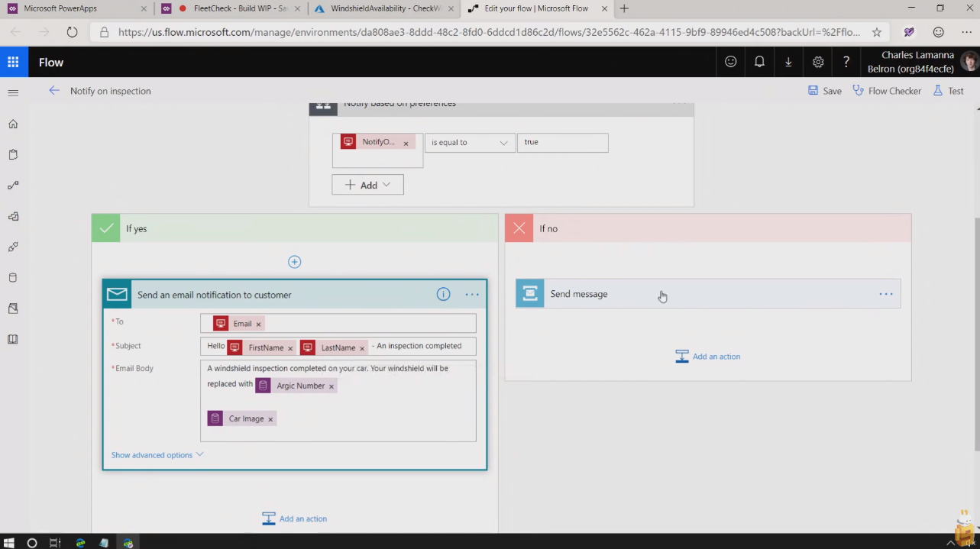Open the settings gear in Flow header
980x549 pixels.
click(x=818, y=62)
